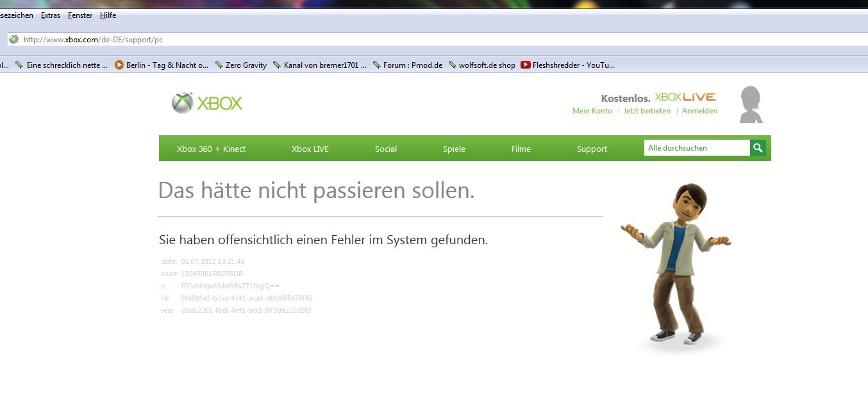The height and width of the screenshot is (396, 868).
Task: Click into the 'Alle durchsuchen' search field
Action: pos(697,148)
